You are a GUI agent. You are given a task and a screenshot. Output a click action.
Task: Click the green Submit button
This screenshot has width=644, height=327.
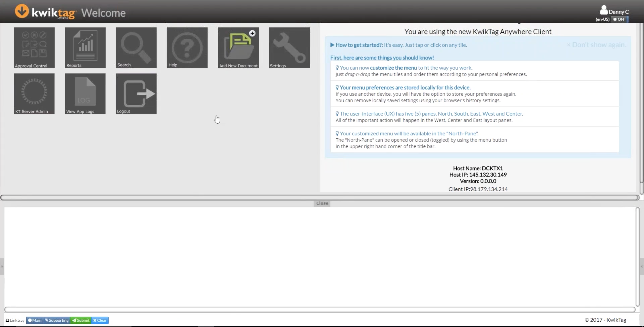(x=81, y=320)
